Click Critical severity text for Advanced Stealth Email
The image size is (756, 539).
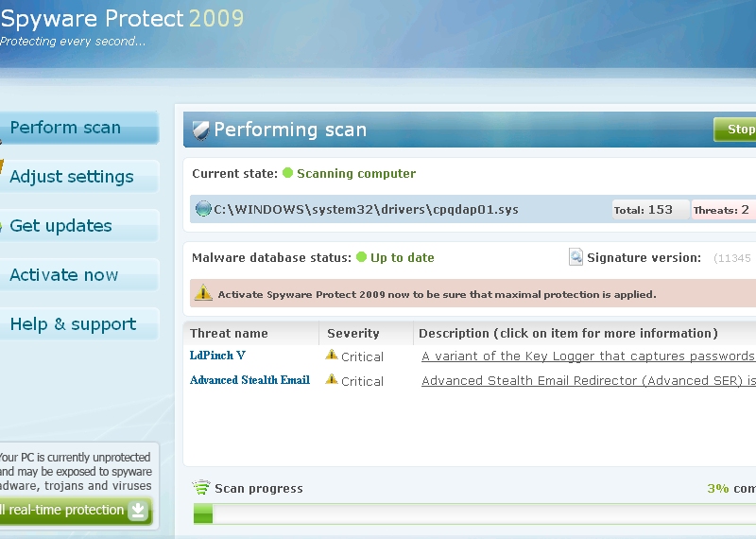pos(362,382)
